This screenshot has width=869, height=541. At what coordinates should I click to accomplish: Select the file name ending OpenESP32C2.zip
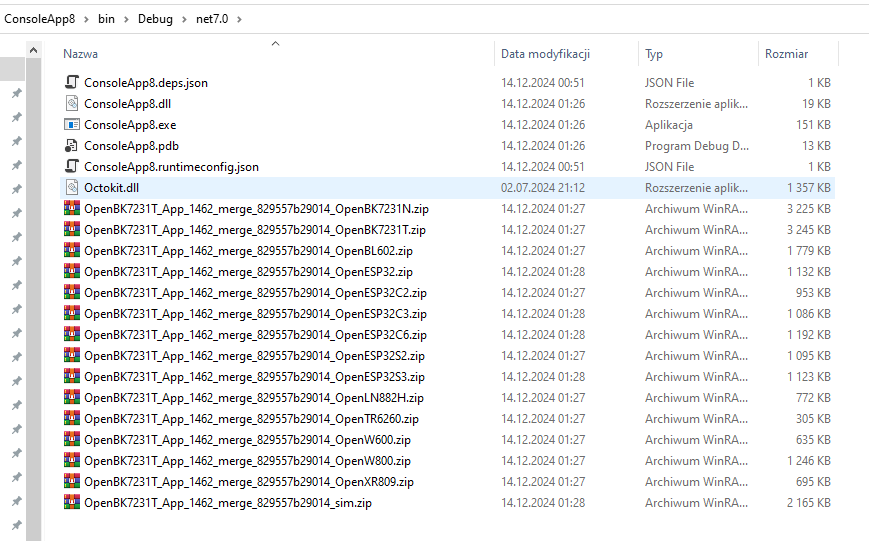click(x=255, y=293)
